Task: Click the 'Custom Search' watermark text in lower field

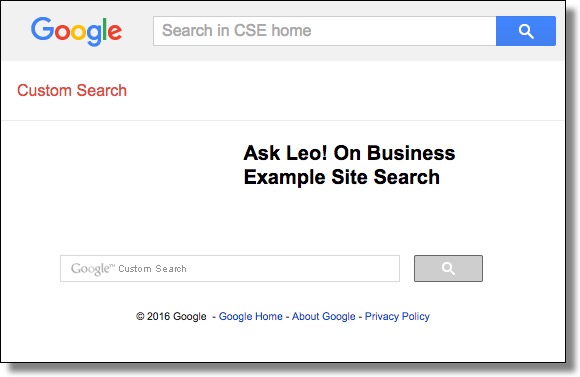Action: coord(152,269)
